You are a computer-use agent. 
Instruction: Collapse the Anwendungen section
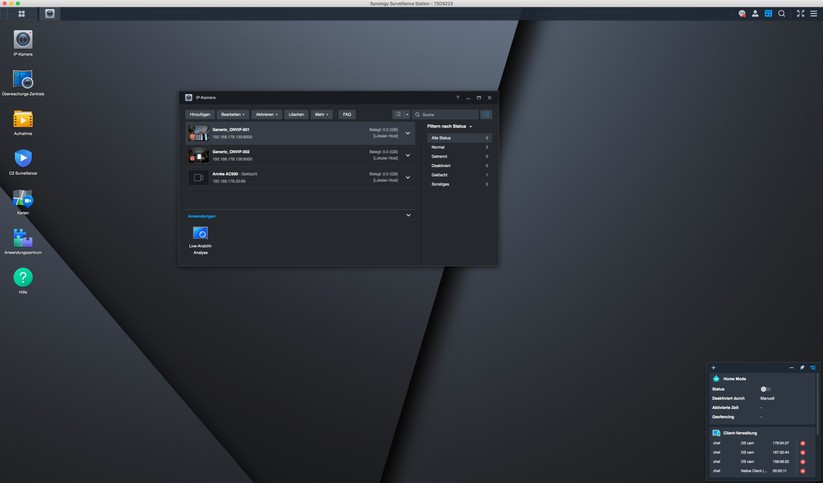click(x=407, y=215)
